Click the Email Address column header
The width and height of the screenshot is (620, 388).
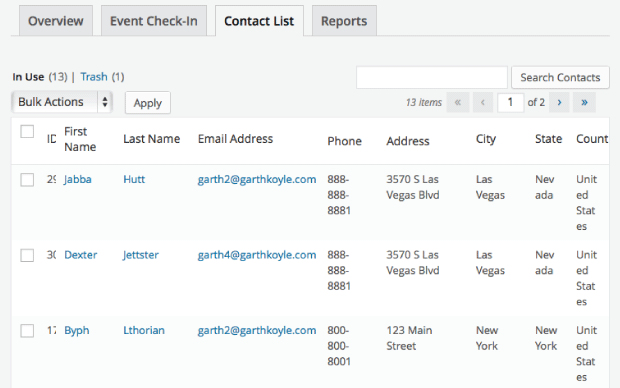(235, 139)
